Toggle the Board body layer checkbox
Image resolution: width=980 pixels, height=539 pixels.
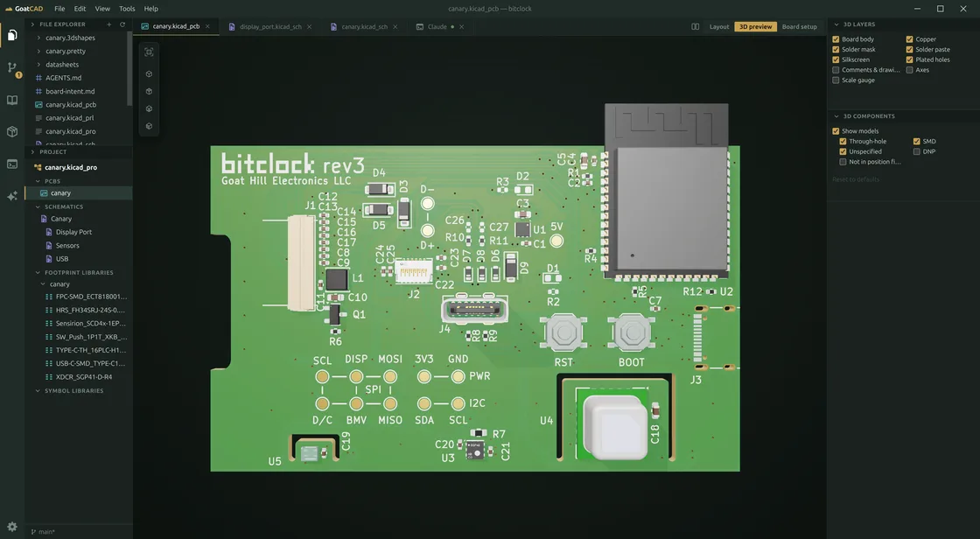point(836,39)
